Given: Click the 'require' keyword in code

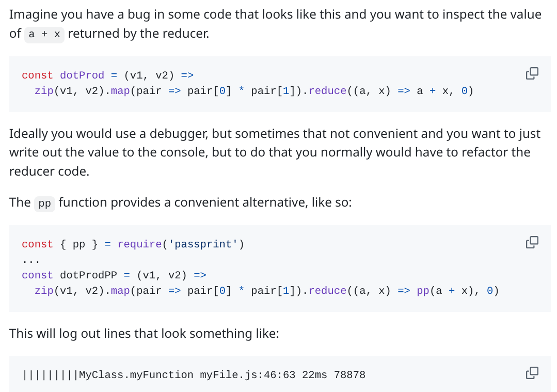Looking at the screenshot, I should click(x=139, y=244).
